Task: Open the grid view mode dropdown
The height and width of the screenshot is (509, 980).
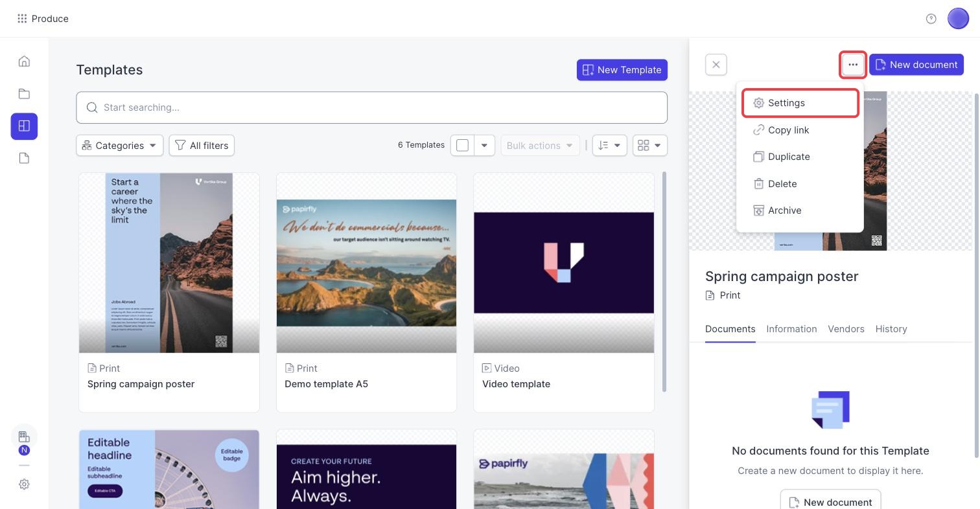Action: pos(650,146)
